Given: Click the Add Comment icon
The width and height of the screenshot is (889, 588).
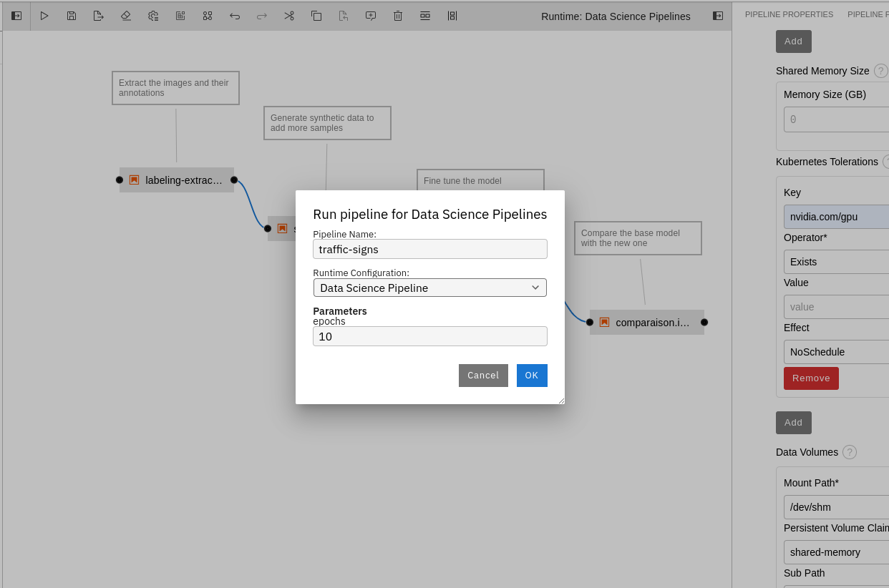Looking at the screenshot, I should click(371, 16).
